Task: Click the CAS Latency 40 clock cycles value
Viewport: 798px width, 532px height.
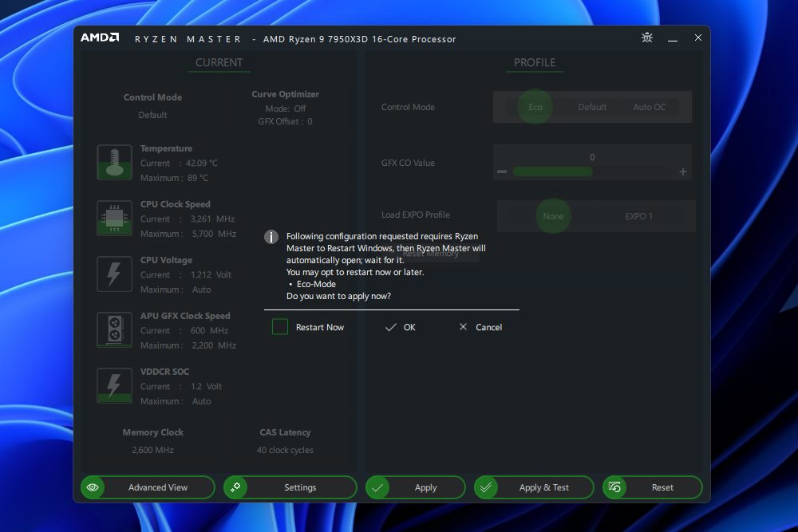Action: click(x=285, y=450)
